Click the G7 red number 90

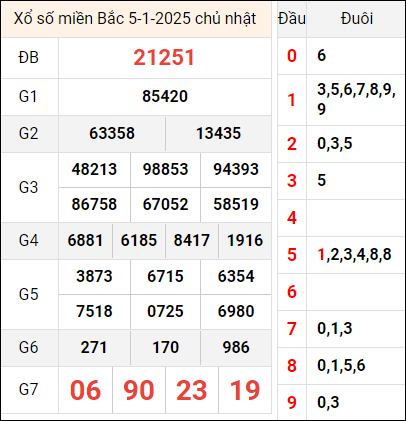(x=139, y=390)
